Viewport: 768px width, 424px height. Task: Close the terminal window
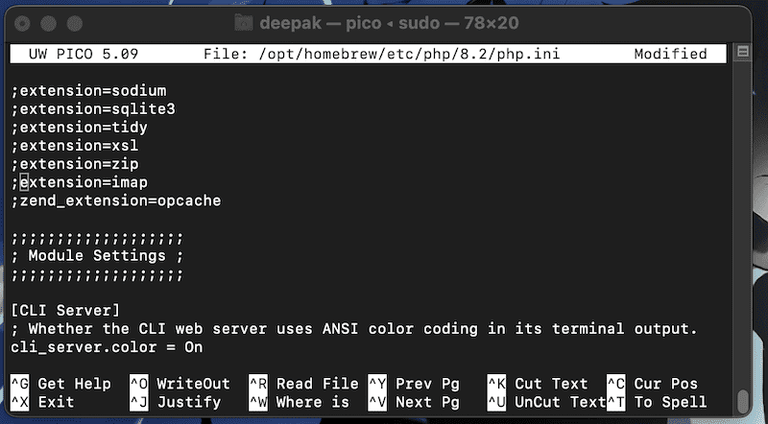[x=24, y=21]
